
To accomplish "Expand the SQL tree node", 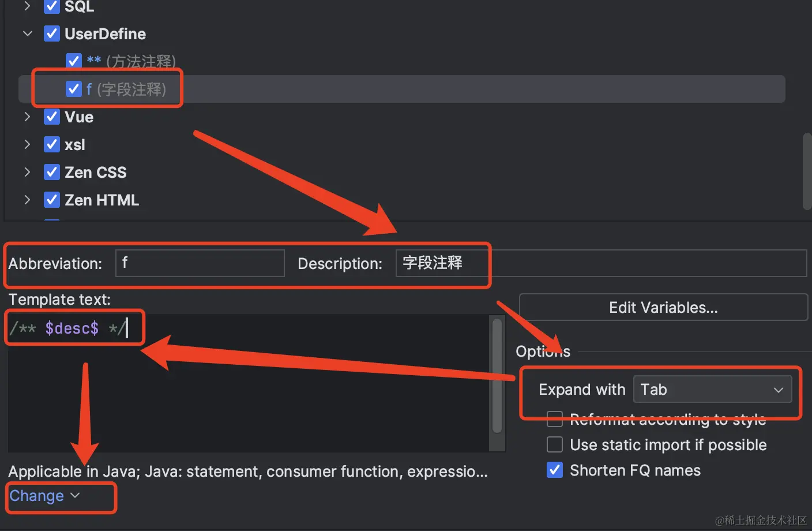I will tap(27, 6).
